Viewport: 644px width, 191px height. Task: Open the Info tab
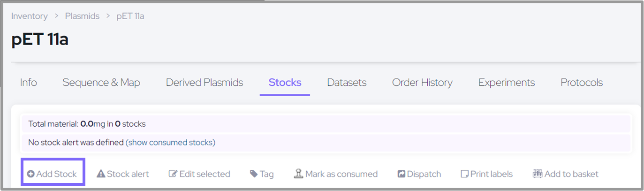(29, 83)
